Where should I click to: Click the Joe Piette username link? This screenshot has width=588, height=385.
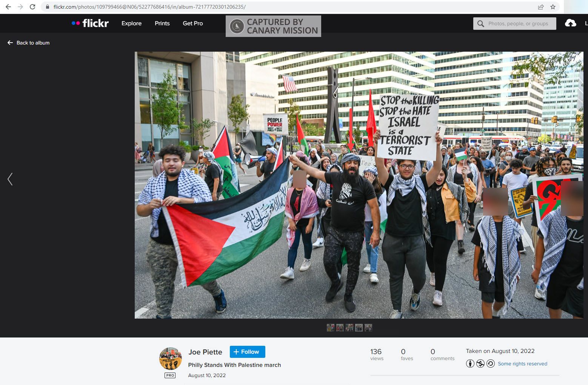205,352
